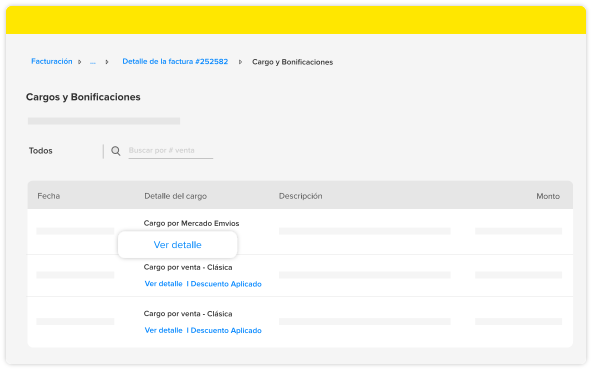Open the Facturación breadcrumb link
This screenshot has height=370, width=592.
(52, 61)
